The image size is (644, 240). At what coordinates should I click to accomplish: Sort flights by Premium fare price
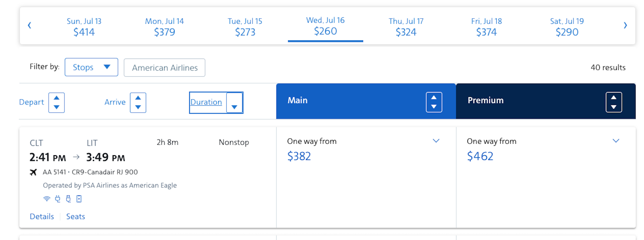(x=614, y=102)
